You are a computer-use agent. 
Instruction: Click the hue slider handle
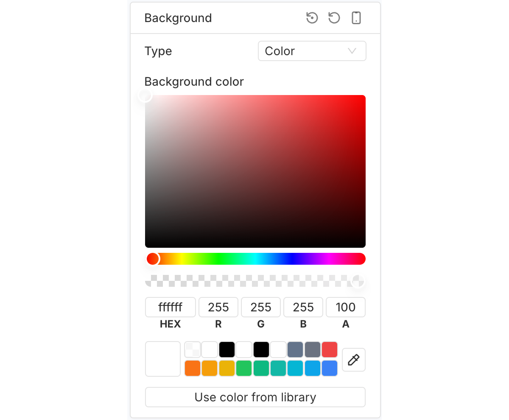point(153,259)
